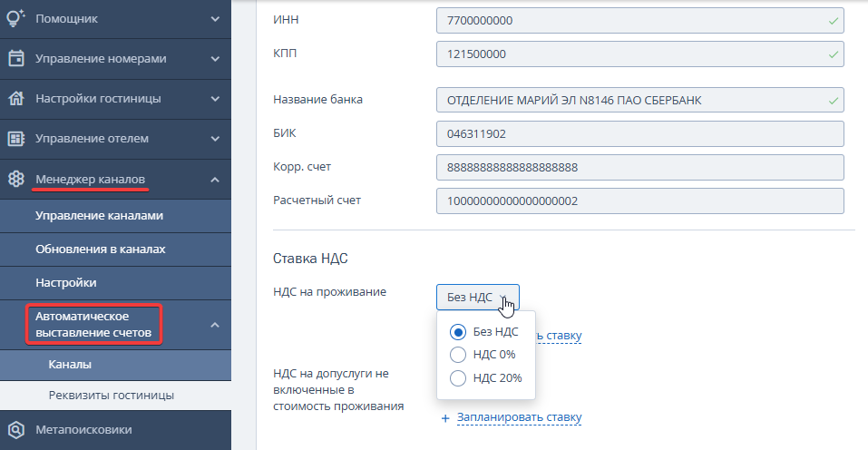The width and height of the screenshot is (868, 450).
Task: Open Настройки under Менеджер каналов
Action: point(115,283)
